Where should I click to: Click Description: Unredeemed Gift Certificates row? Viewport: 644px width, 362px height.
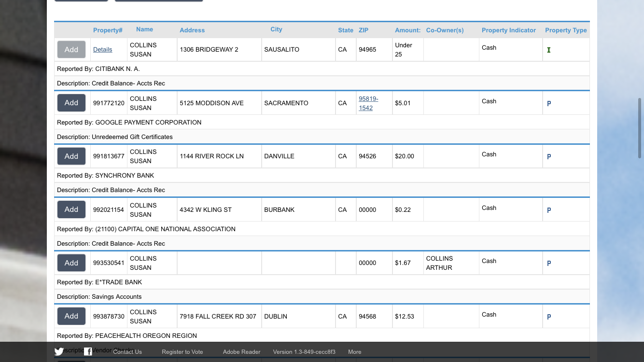pos(322,137)
